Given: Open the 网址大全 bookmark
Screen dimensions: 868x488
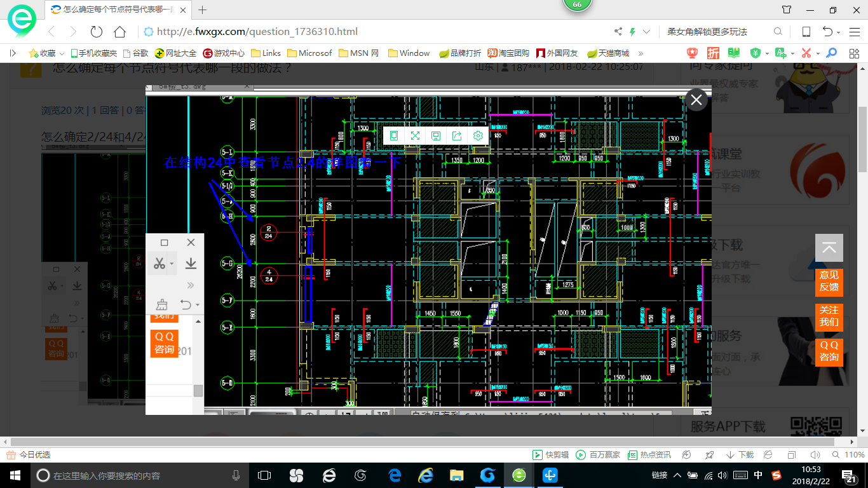Looking at the screenshot, I should point(176,53).
